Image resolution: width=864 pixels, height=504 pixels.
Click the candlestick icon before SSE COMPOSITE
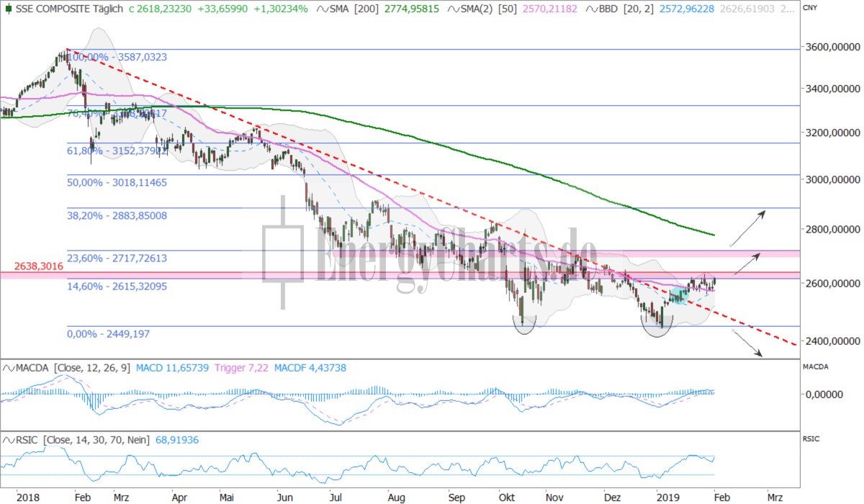coord(7,9)
